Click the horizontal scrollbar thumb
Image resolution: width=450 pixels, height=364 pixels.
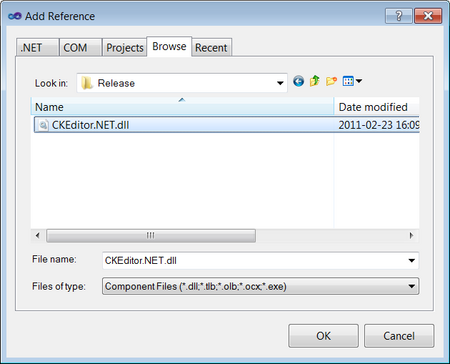(x=151, y=236)
